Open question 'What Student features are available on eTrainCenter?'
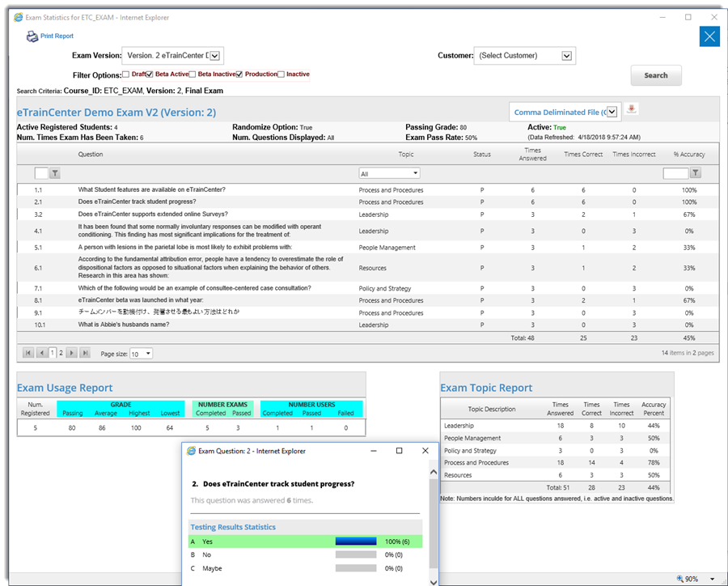The width and height of the screenshot is (728, 586). 151,189
